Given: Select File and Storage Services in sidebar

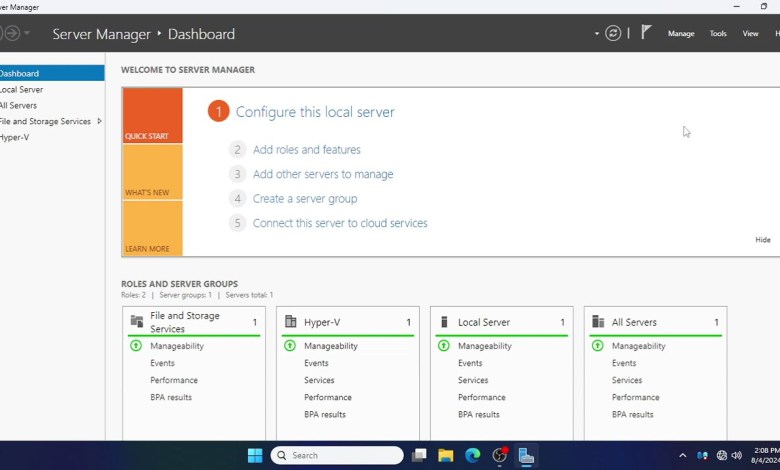Looking at the screenshot, I should 45,121.
